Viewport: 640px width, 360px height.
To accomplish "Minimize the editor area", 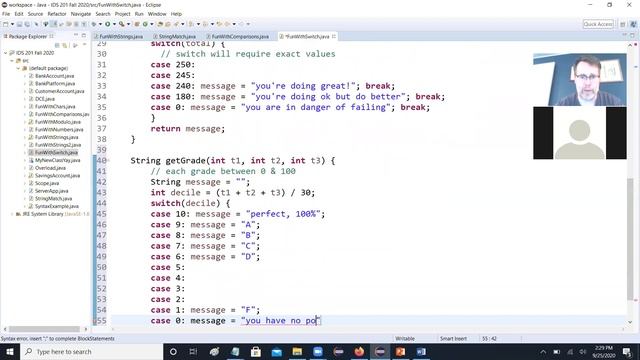I will point(625,35).
